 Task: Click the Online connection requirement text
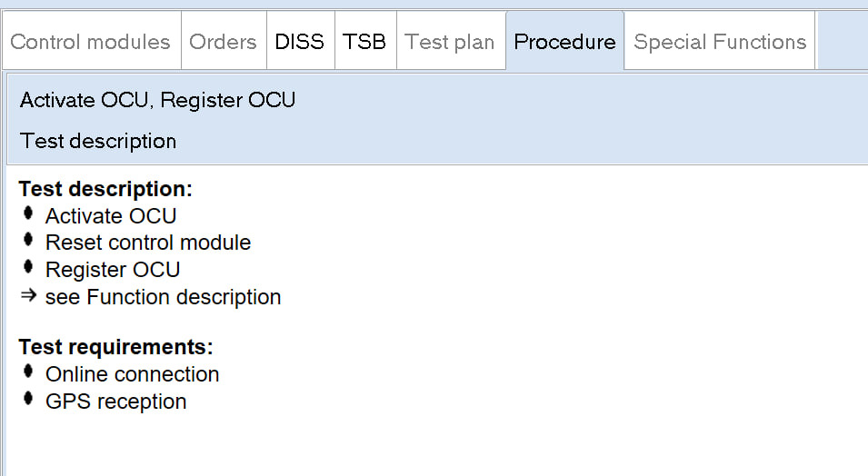tap(133, 374)
